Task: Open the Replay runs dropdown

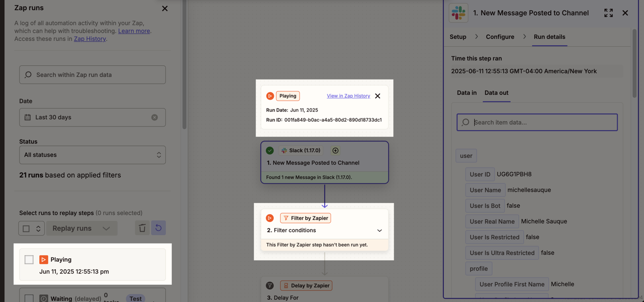Action: [x=81, y=228]
